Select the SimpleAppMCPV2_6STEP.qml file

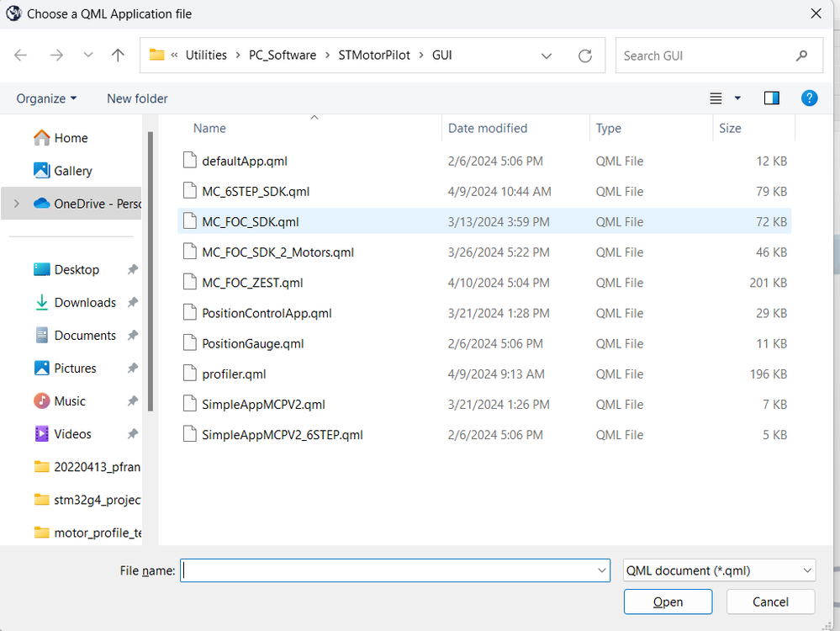[x=484, y=435]
